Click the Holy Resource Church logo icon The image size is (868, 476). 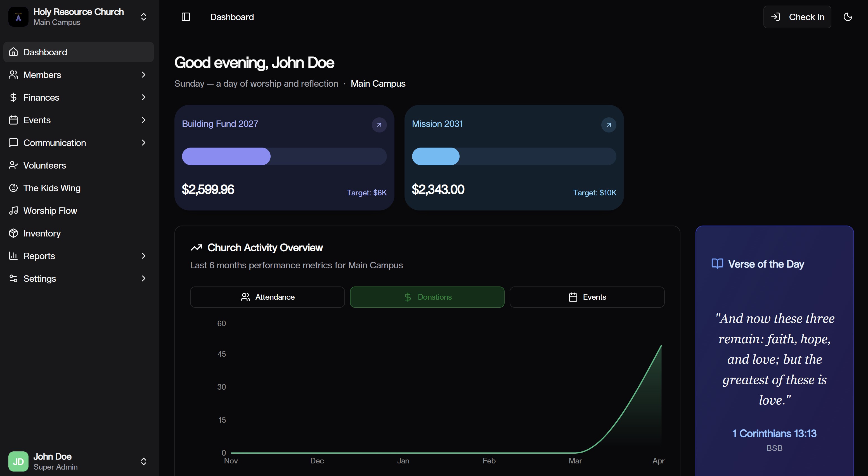[x=18, y=17]
